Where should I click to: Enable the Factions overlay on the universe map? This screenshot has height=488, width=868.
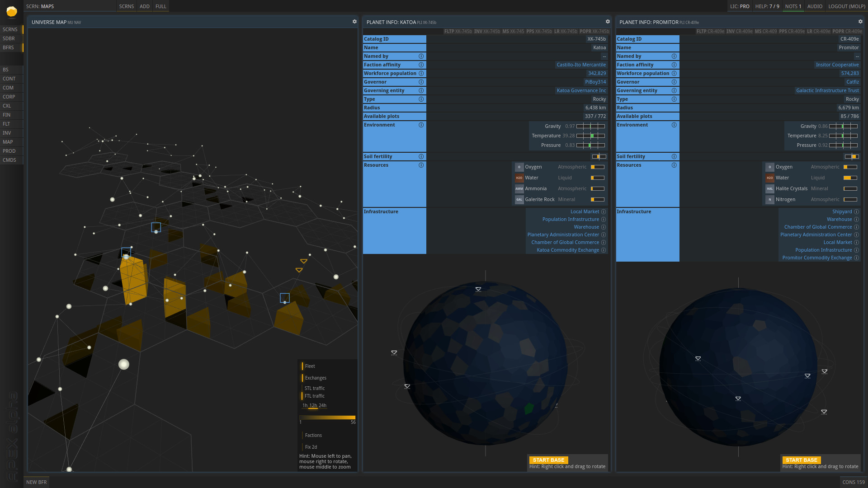313,435
